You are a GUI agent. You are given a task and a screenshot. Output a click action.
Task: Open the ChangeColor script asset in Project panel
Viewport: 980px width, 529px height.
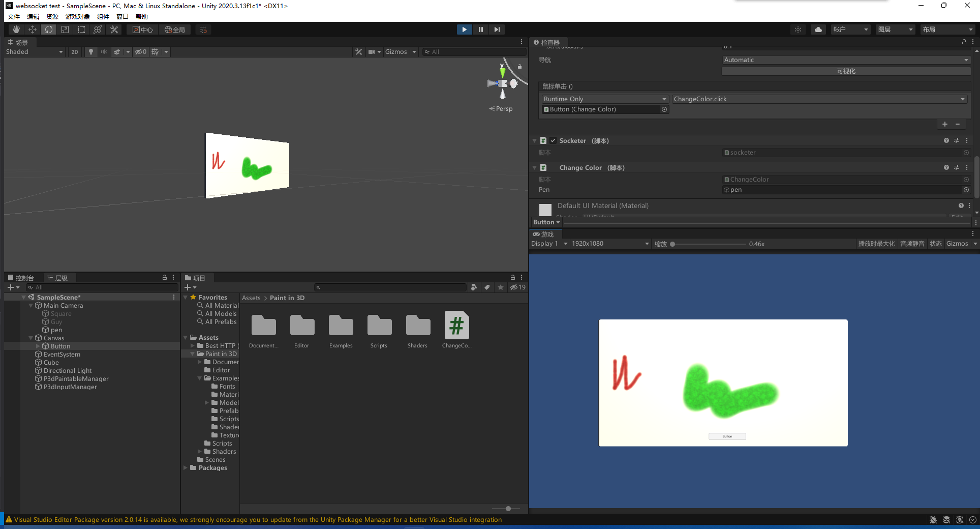(456, 325)
